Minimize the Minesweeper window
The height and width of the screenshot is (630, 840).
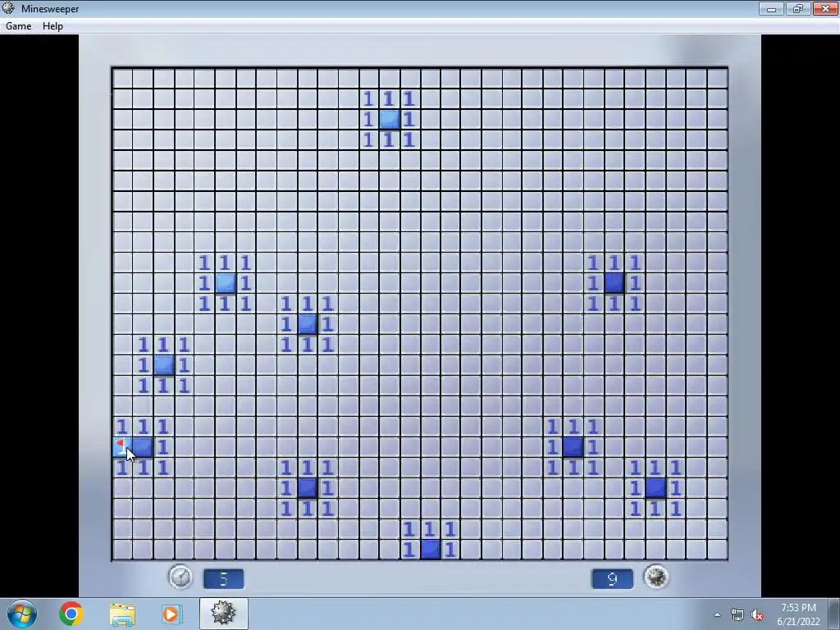click(771, 8)
